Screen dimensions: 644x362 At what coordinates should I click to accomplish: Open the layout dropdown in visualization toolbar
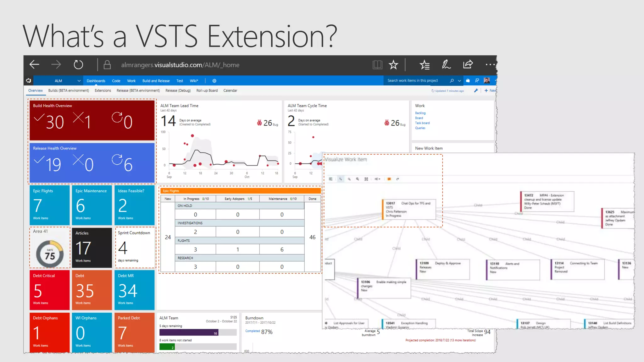tap(377, 179)
